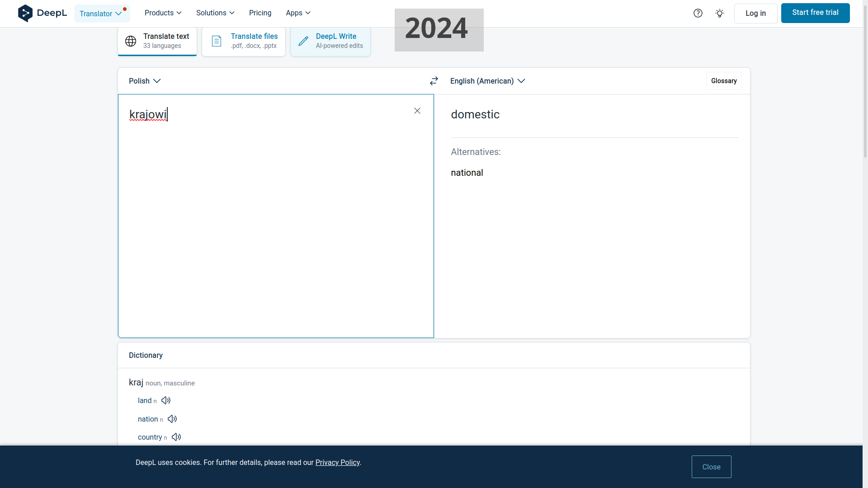Switch to the DeepL Write tab
The image size is (868, 488).
[x=330, y=41]
